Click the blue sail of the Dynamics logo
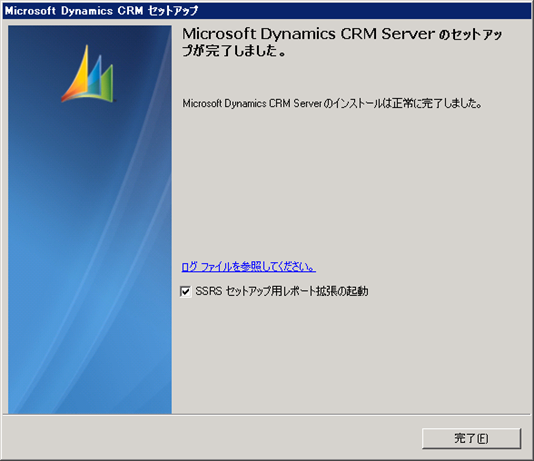 tap(95, 73)
